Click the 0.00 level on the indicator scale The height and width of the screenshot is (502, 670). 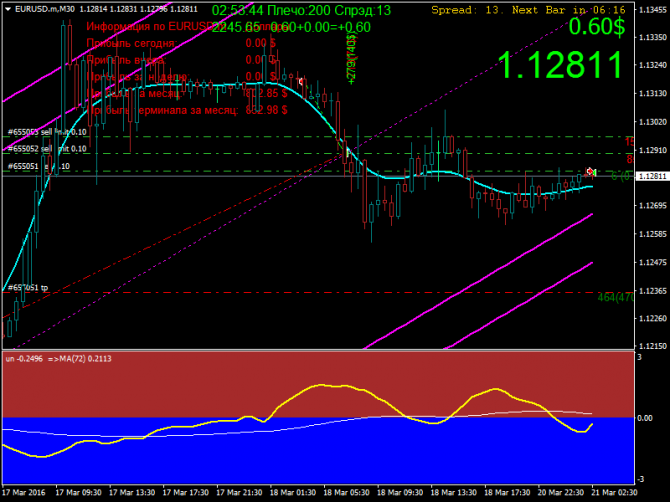[x=645, y=418]
